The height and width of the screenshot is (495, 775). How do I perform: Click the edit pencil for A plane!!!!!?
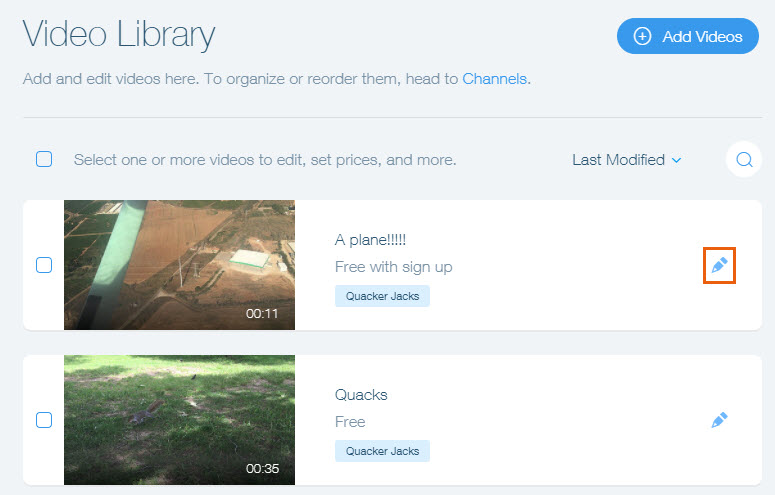pyautogui.click(x=719, y=266)
